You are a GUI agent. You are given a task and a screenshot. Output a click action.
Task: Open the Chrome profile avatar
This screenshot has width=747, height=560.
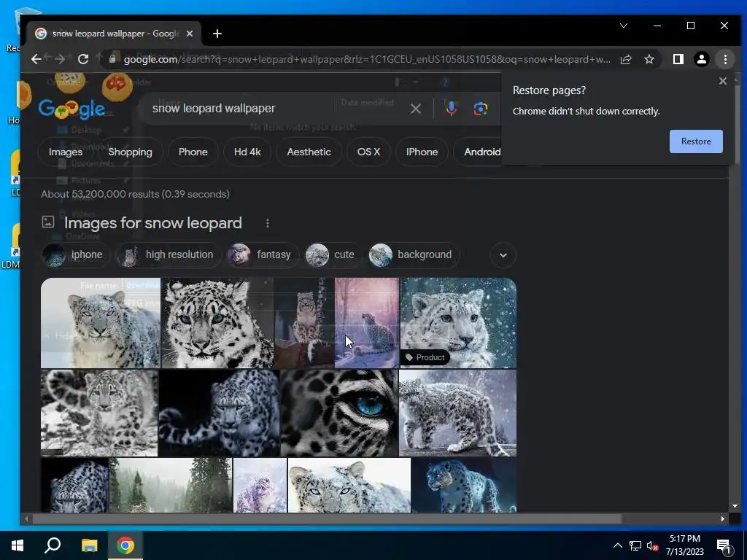coord(701,59)
